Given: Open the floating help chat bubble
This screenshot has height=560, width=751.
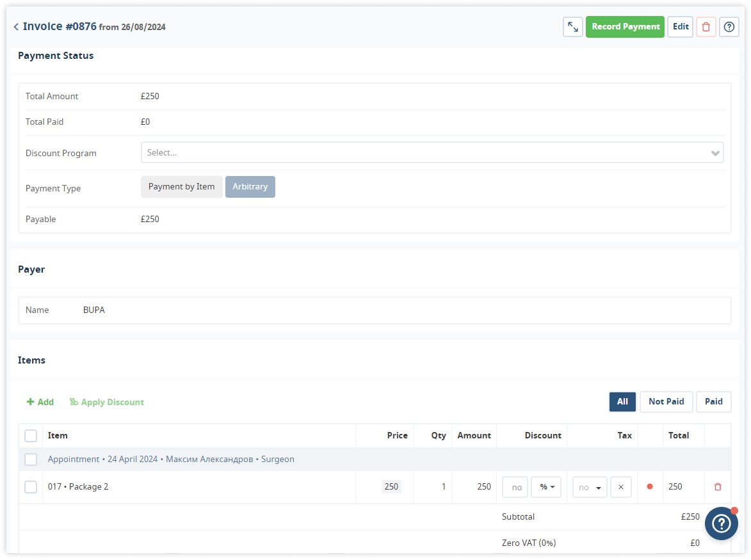Looking at the screenshot, I should tap(722, 524).
